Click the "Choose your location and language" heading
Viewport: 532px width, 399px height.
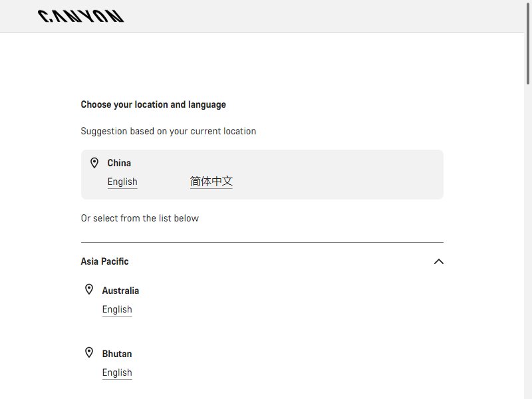click(x=154, y=104)
